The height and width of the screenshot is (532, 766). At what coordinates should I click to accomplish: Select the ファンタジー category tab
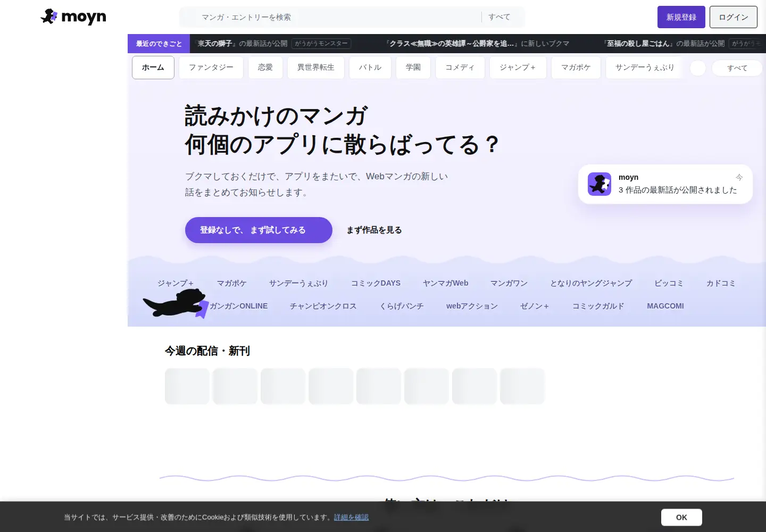pos(211,68)
